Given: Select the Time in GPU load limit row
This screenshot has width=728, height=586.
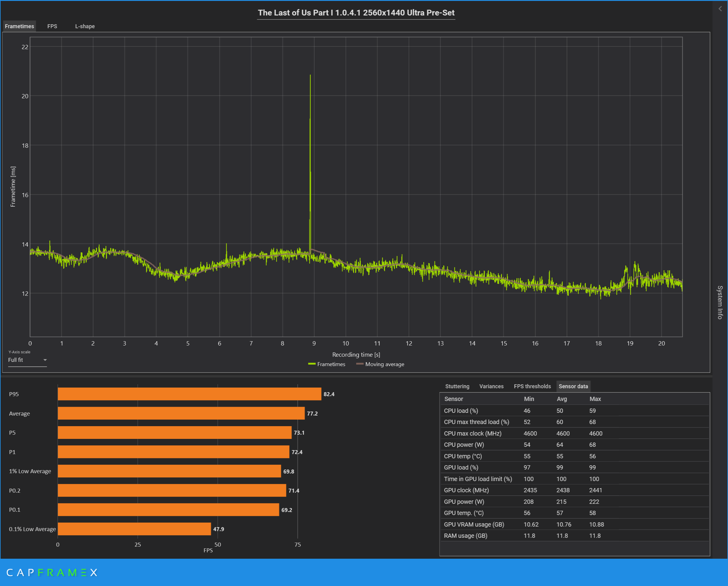Looking at the screenshot, I should [575, 479].
